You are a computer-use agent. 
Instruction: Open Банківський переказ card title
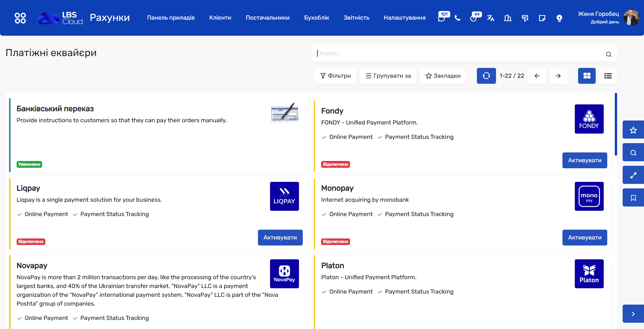click(55, 109)
